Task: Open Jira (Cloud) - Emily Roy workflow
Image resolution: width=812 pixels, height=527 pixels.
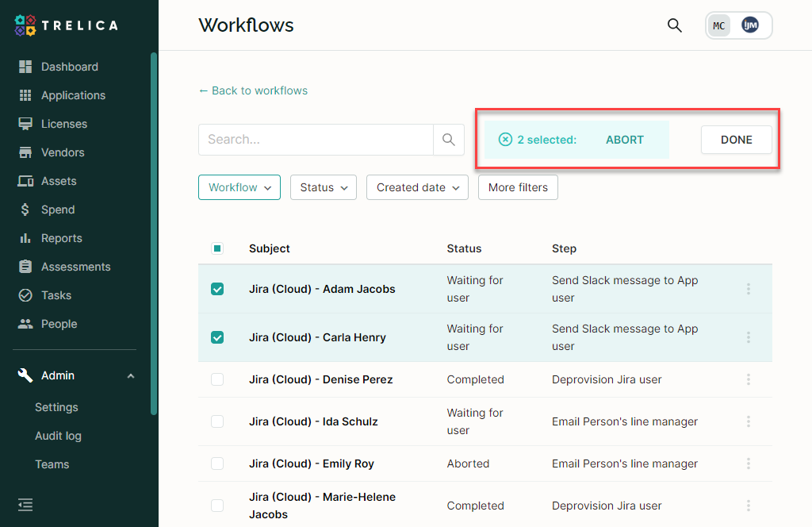Action: [x=311, y=464]
